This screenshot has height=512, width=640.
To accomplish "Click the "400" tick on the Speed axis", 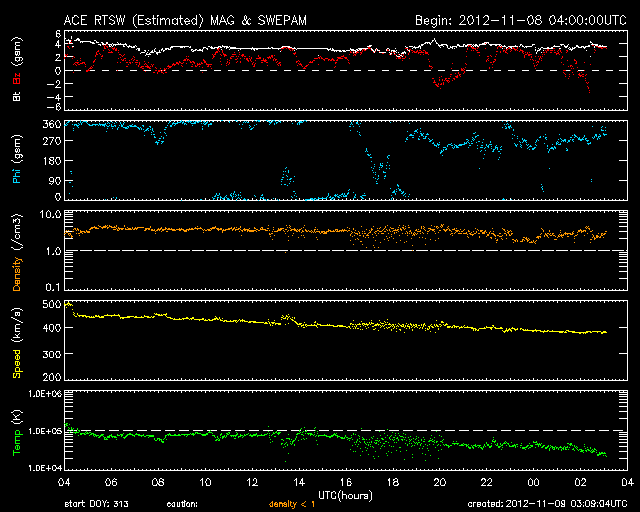I will point(52,328).
